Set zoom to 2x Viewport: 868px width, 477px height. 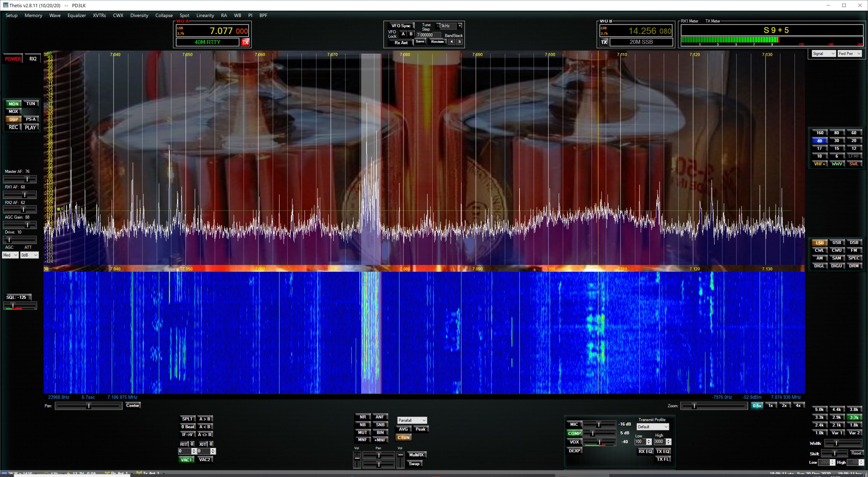point(784,405)
